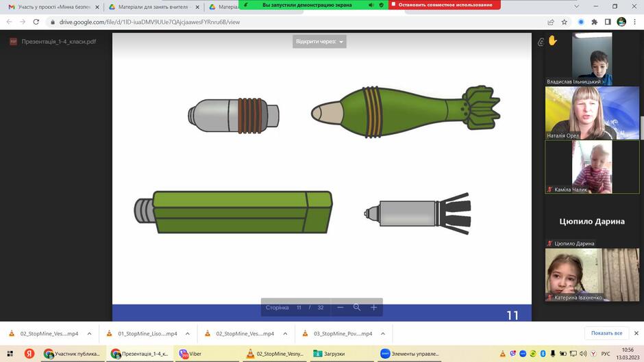
Task: Reload the Google Drive page
Action: [x=36, y=22]
